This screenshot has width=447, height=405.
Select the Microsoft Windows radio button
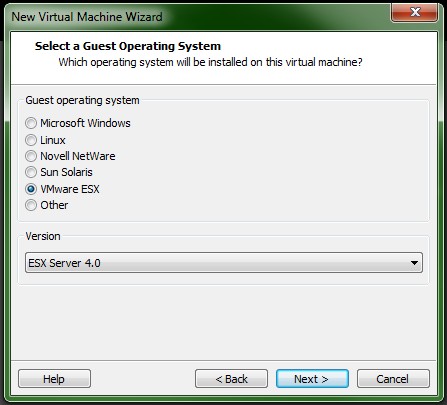(x=31, y=123)
